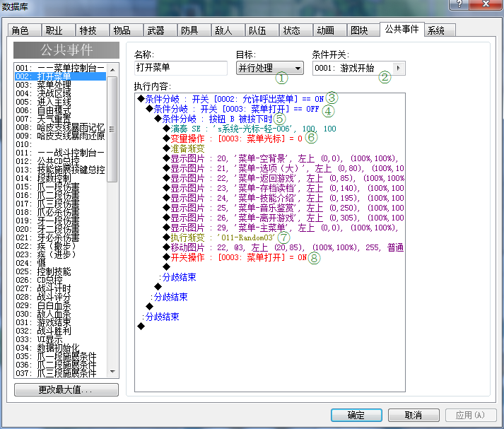Click the event list scrollbar thumb
Viewport: 504px width, 429px height.
112,129
